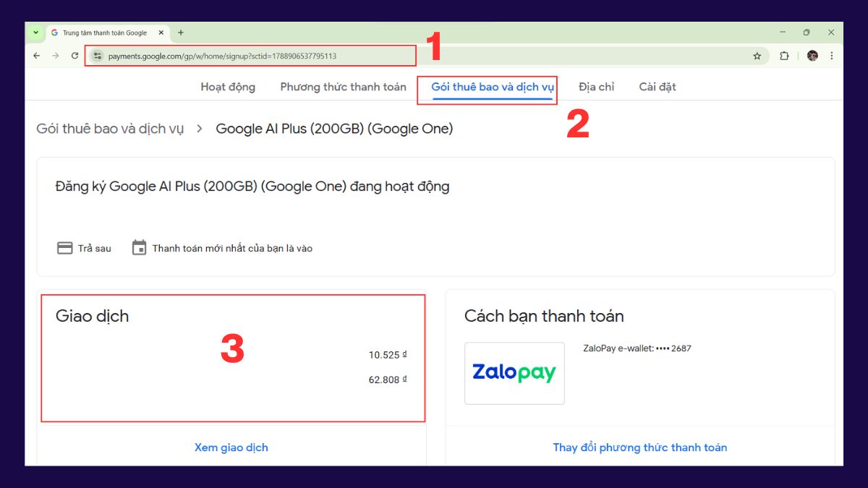Open the Chrome profile avatar

pos(812,56)
